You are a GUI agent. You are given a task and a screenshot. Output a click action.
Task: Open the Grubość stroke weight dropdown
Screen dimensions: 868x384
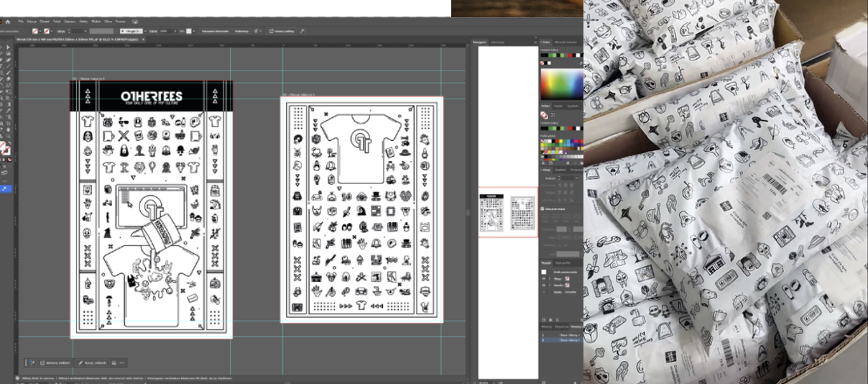coord(577,177)
